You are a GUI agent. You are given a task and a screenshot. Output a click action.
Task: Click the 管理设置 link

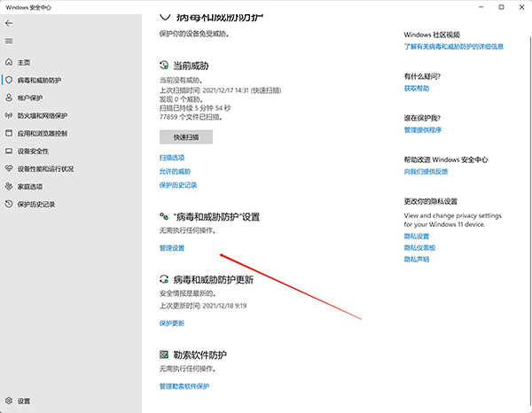pyautogui.click(x=172, y=248)
